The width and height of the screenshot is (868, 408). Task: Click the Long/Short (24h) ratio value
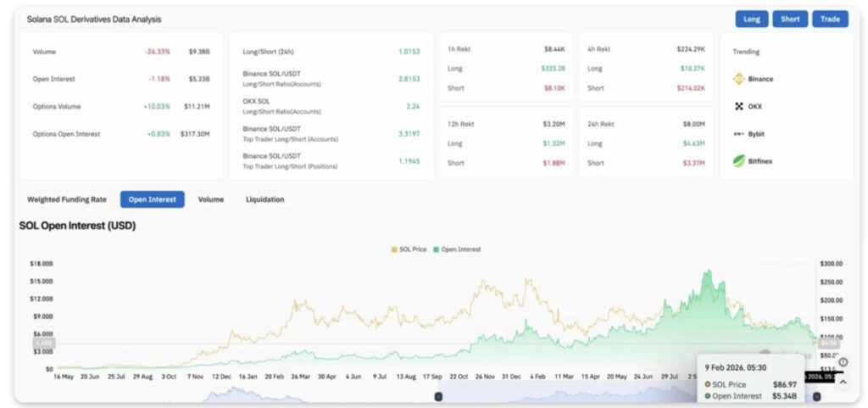click(409, 52)
